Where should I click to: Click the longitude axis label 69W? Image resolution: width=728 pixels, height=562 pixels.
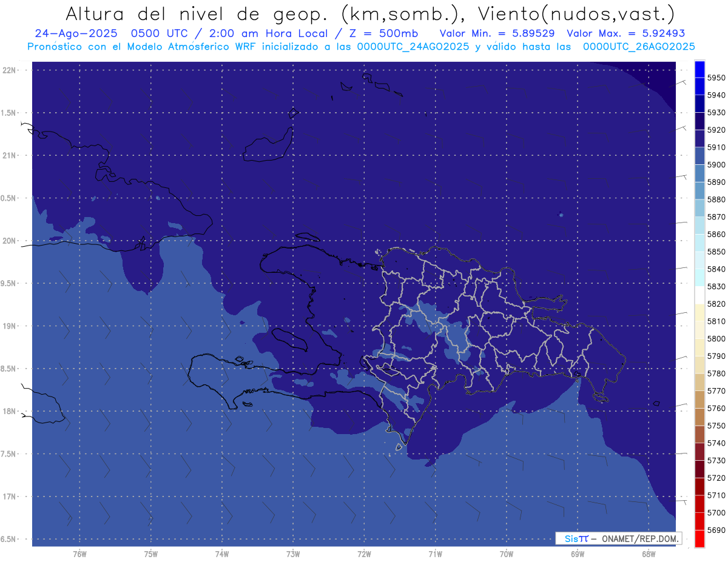pos(578,554)
